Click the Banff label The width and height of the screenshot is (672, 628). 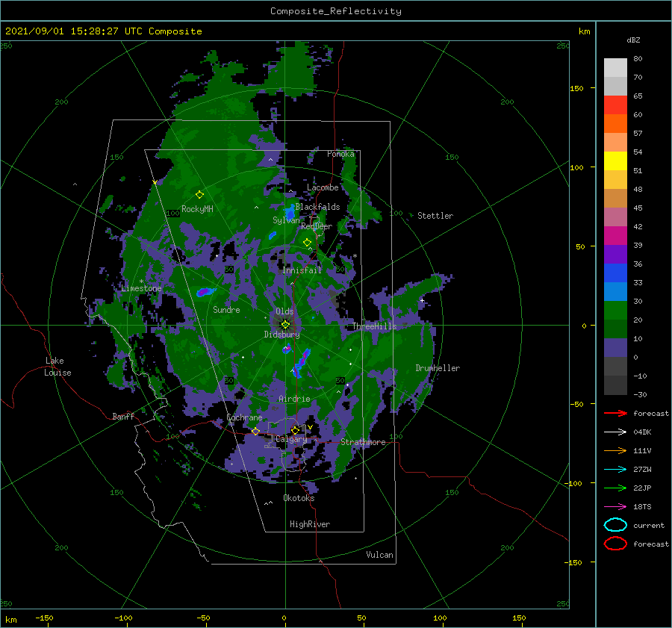123,416
